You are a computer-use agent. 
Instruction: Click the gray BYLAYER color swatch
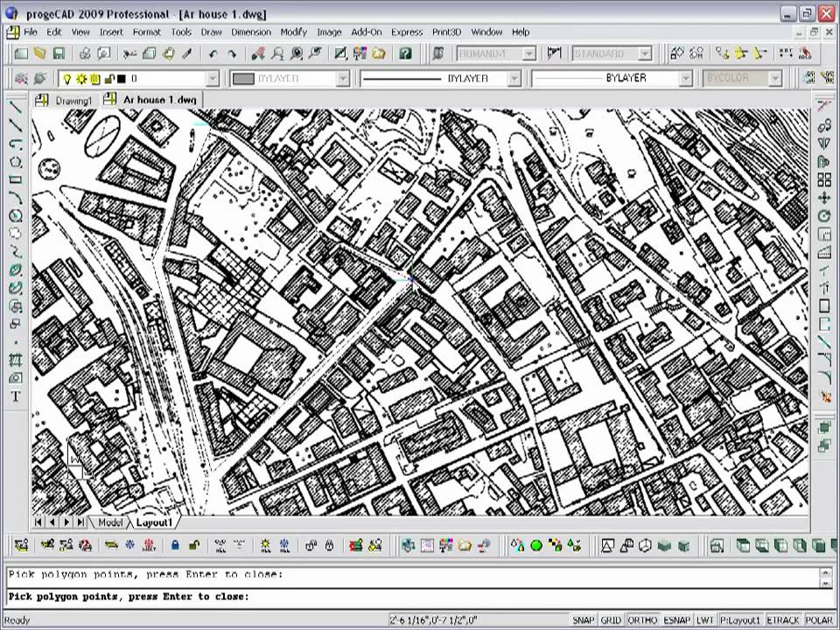click(x=243, y=79)
